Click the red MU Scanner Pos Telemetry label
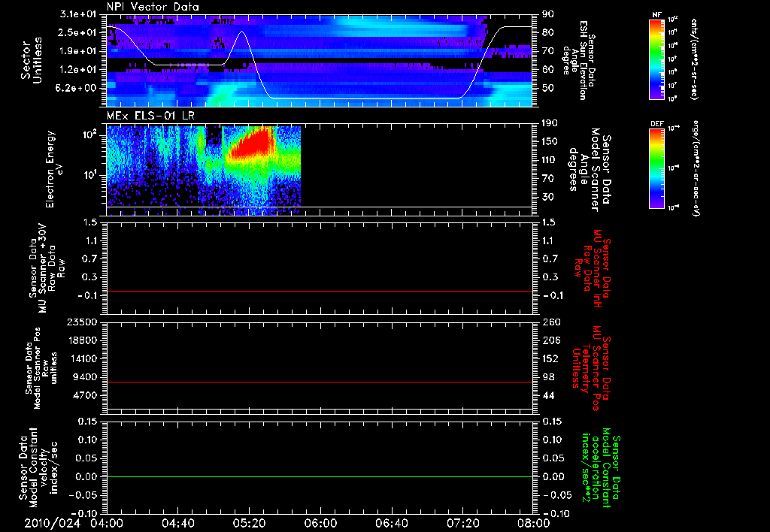This screenshot has width=770, height=532. 591,368
